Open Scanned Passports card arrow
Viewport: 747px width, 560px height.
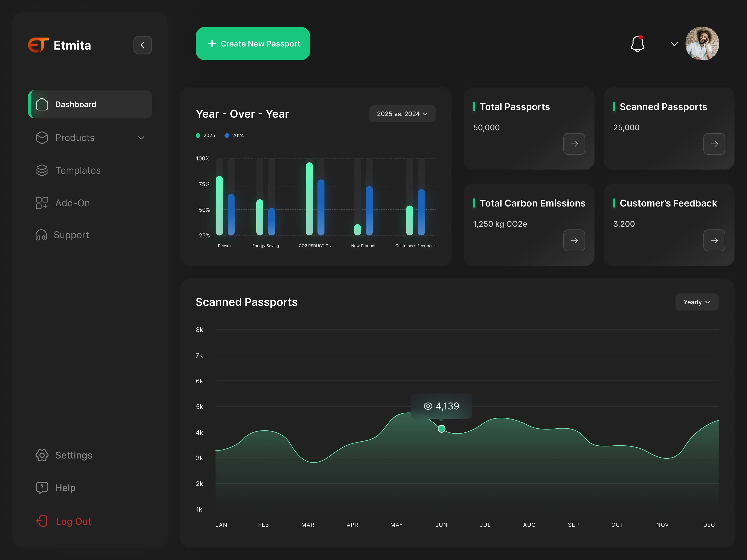(714, 144)
